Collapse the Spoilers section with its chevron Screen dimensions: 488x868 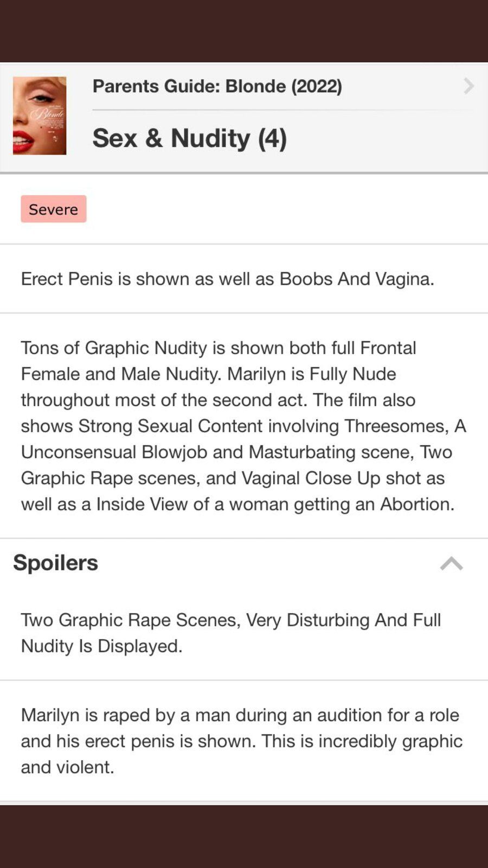pos(451,564)
